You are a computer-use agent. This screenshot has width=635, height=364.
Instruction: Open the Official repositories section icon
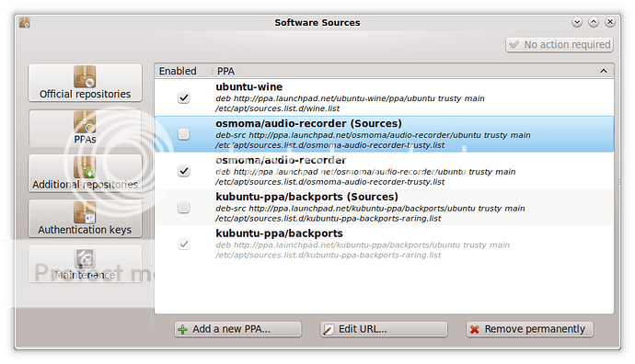click(x=85, y=76)
